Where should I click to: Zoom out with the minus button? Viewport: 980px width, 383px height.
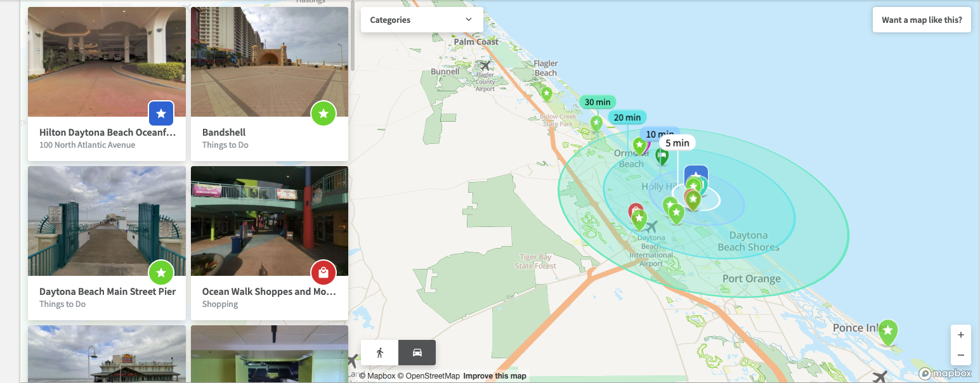[961, 355]
